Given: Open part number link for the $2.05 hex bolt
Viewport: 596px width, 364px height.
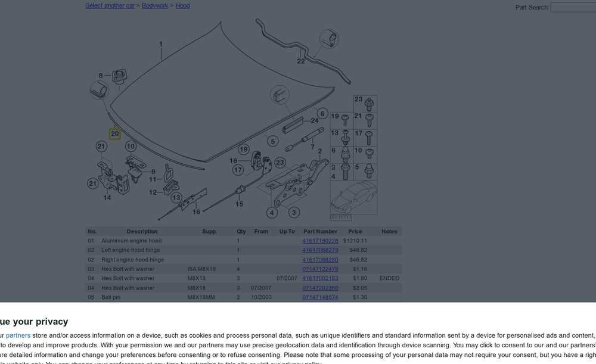Looking at the screenshot, I should pyautogui.click(x=320, y=288).
